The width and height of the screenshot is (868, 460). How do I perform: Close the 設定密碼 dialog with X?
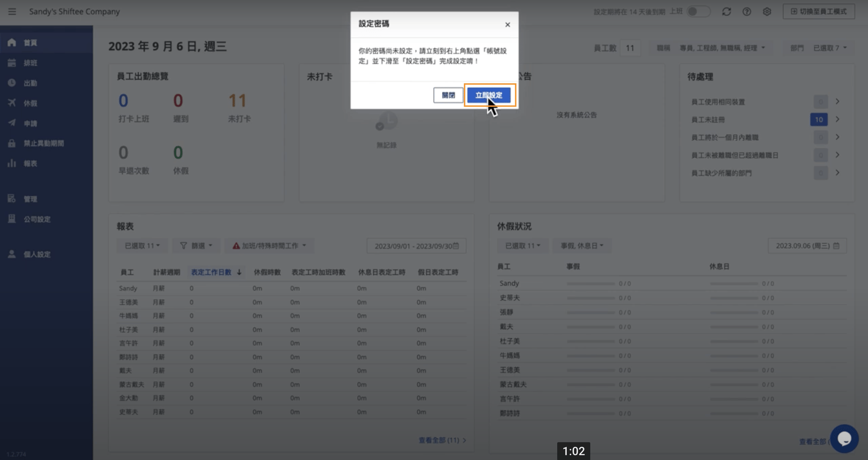point(507,25)
